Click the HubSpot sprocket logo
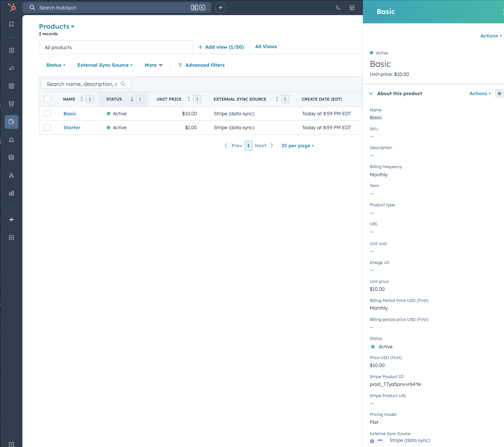This screenshot has height=447, width=504. click(12, 7)
